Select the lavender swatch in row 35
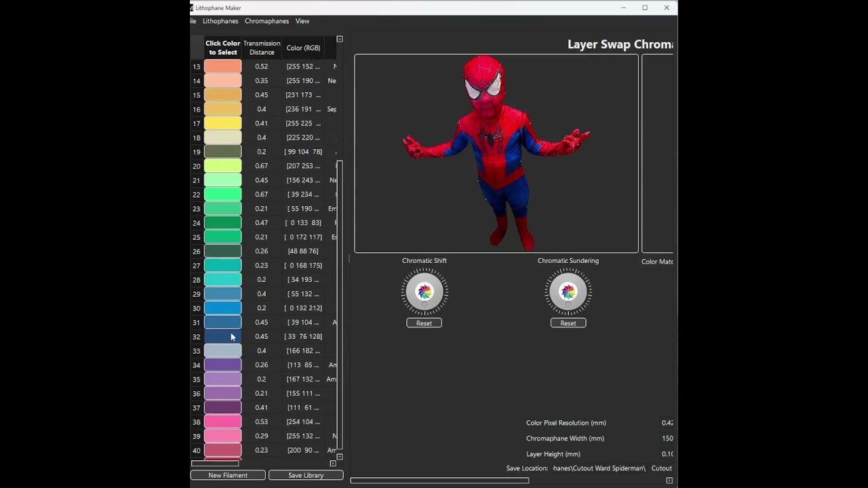Image resolution: width=868 pixels, height=488 pixels. click(x=222, y=380)
